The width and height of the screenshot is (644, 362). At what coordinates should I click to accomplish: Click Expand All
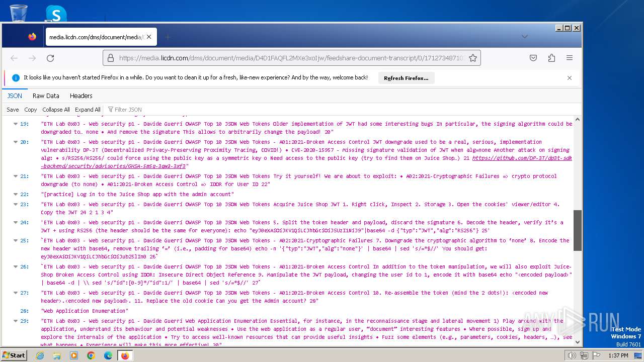coord(88,110)
